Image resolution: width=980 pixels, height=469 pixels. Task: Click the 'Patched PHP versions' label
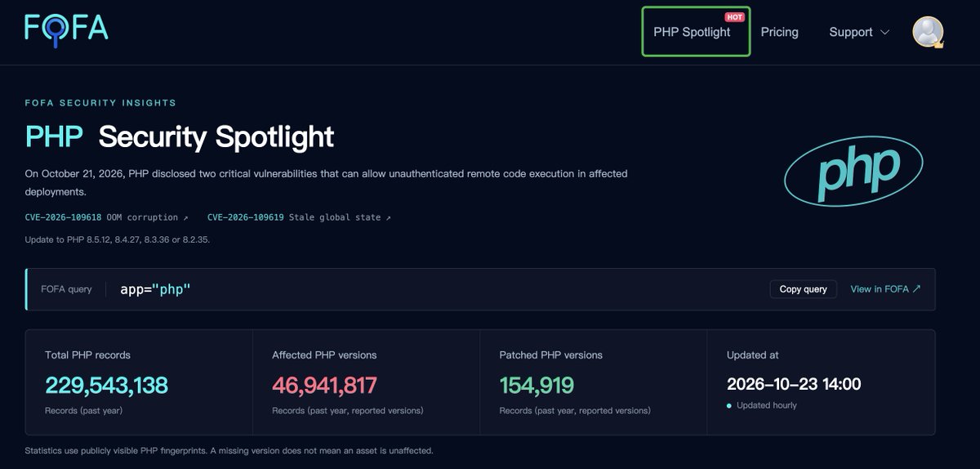(550, 355)
